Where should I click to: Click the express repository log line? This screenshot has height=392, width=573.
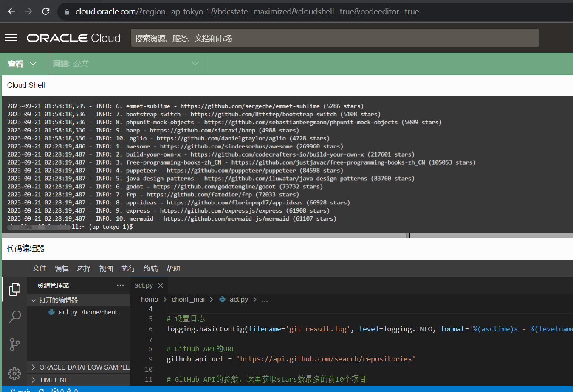[x=168, y=210]
